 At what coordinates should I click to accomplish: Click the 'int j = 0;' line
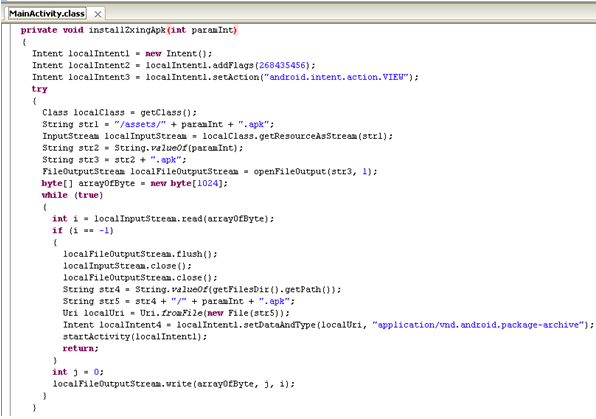pos(78,372)
